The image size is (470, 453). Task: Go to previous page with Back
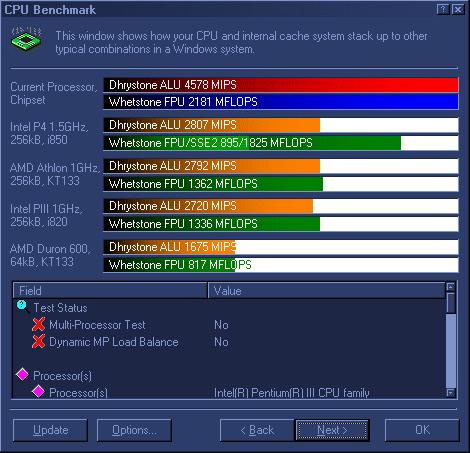pyautogui.click(x=257, y=430)
